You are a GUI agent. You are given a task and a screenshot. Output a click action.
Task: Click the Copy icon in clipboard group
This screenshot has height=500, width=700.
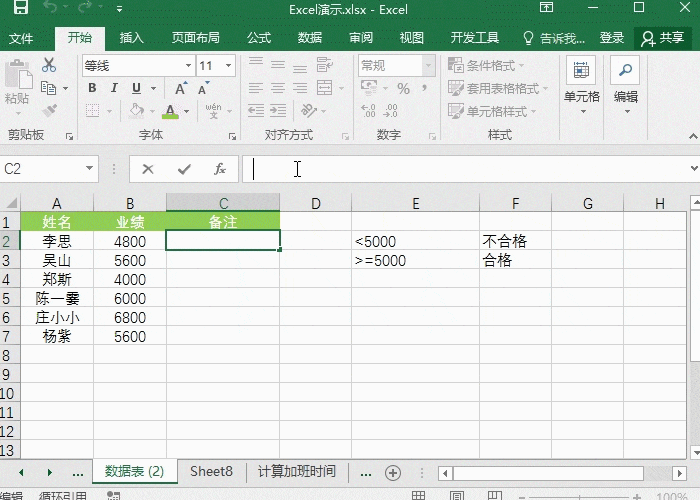(x=48, y=88)
